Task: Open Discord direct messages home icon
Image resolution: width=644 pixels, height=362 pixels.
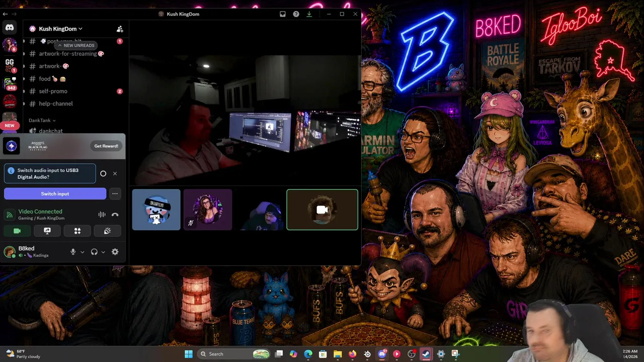Action: pos(10,27)
